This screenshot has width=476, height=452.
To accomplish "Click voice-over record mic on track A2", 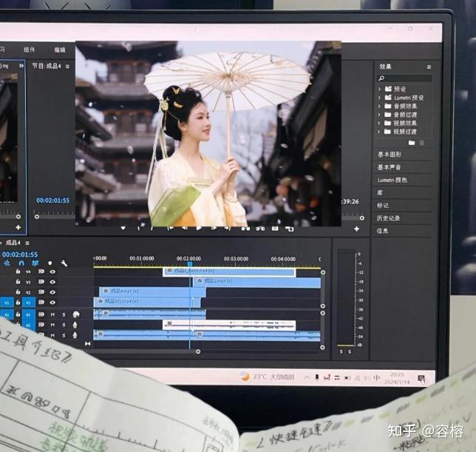I will (x=75, y=325).
